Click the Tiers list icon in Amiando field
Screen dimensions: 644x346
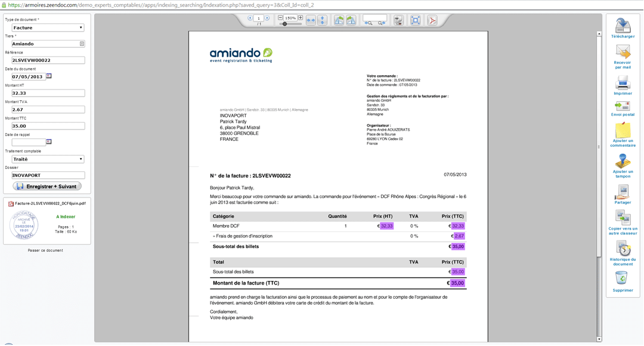click(x=82, y=44)
